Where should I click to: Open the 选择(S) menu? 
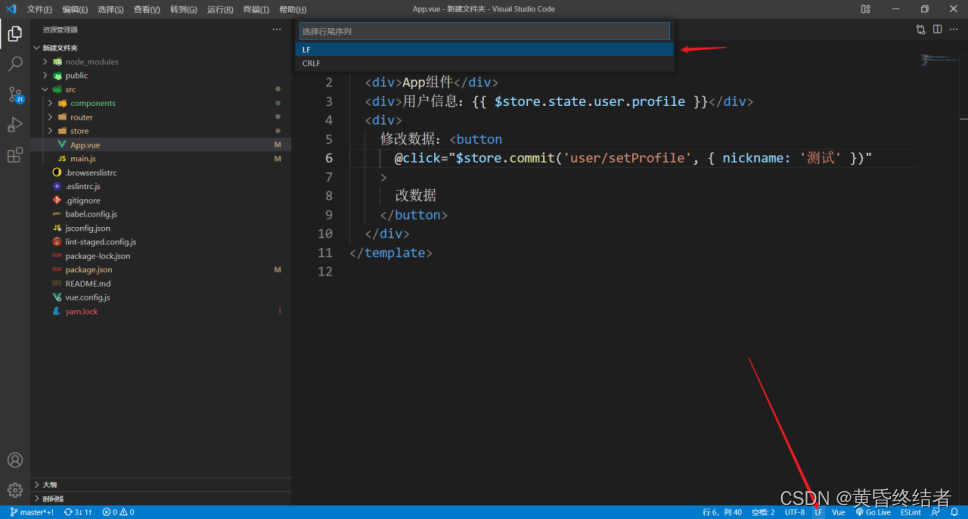pos(111,9)
